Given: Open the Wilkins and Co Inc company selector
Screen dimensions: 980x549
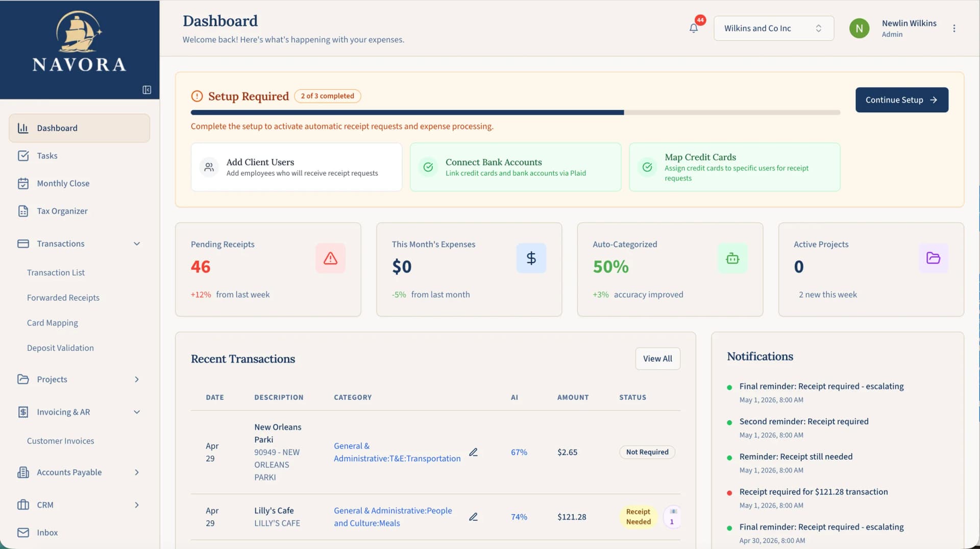Looking at the screenshot, I should click(773, 28).
